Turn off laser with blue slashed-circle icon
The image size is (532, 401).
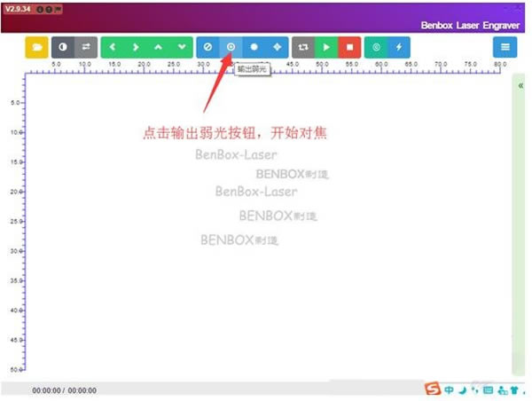tap(207, 47)
